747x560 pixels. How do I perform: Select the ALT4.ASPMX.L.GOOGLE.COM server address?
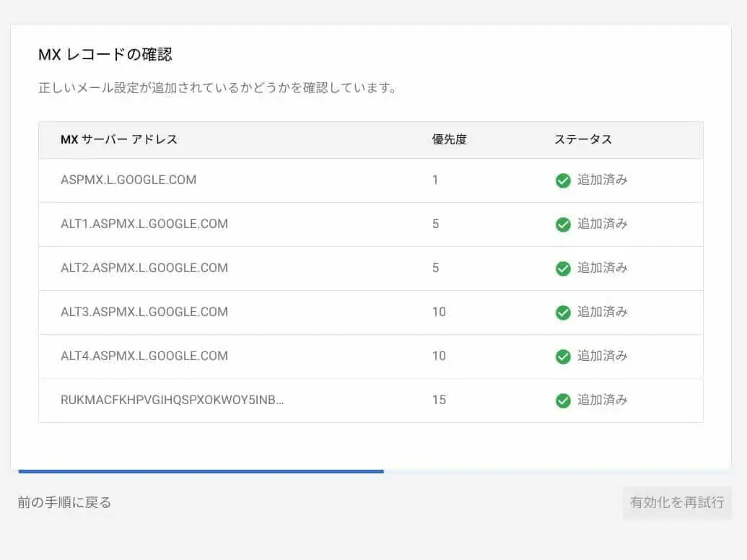click(x=144, y=356)
